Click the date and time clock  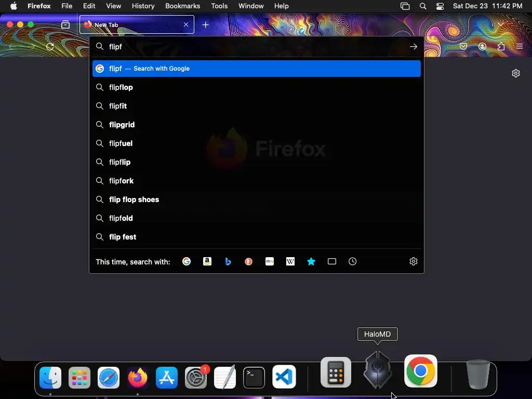(487, 6)
